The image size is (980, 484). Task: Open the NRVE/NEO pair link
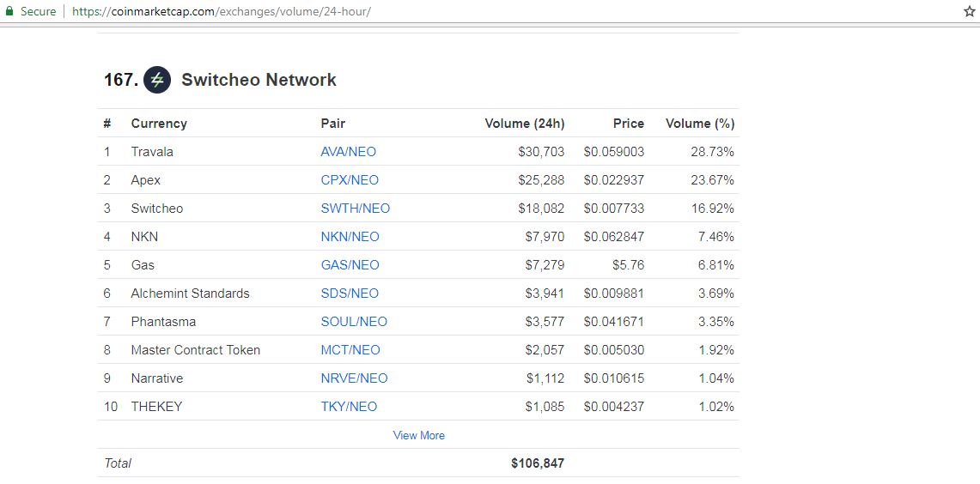tap(354, 378)
